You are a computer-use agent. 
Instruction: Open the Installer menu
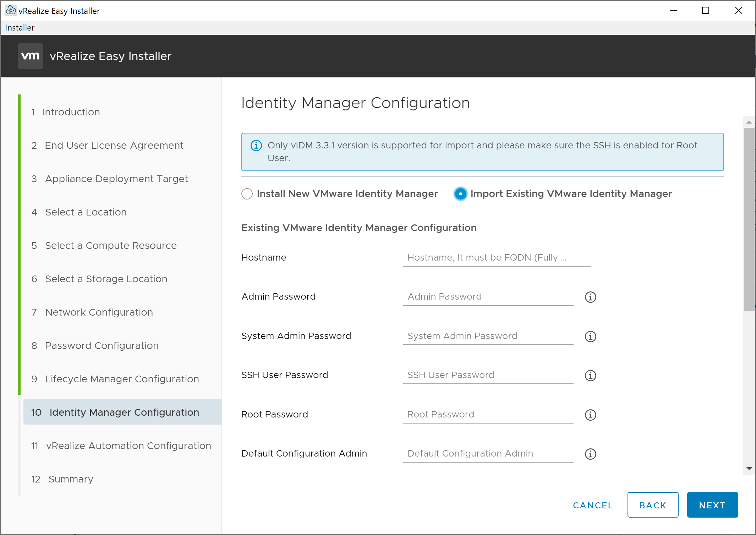[20, 28]
